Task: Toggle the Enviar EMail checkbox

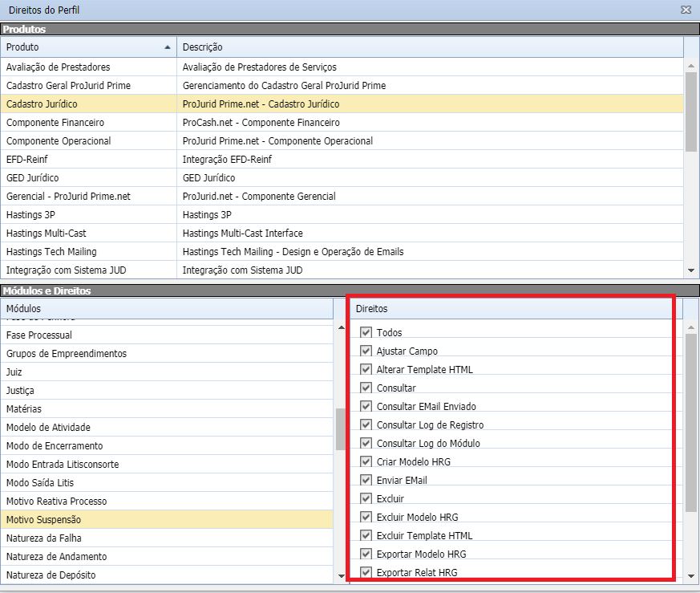Action: click(x=366, y=480)
